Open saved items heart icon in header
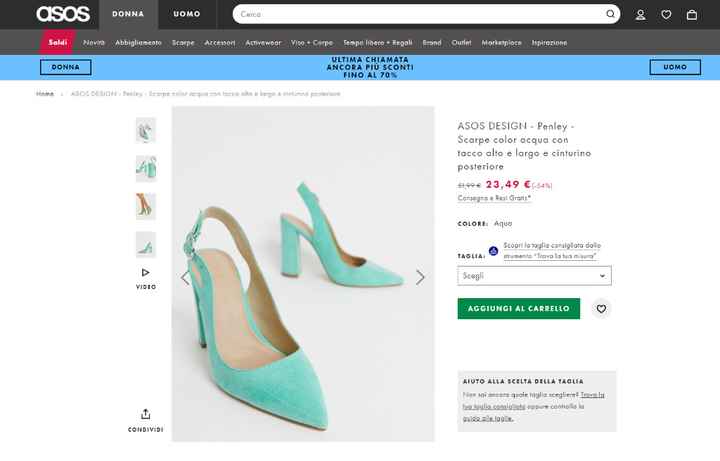The width and height of the screenshot is (720, 461). pos(666,15)
